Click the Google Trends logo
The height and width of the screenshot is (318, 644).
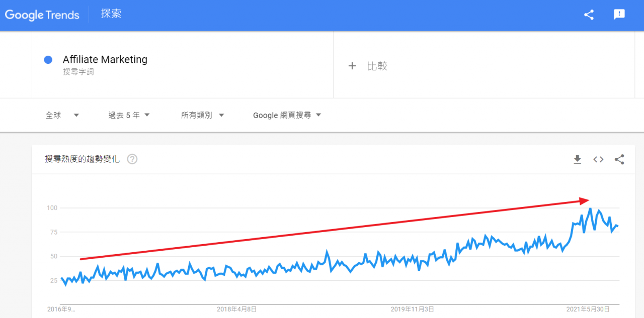pos(42,15)
